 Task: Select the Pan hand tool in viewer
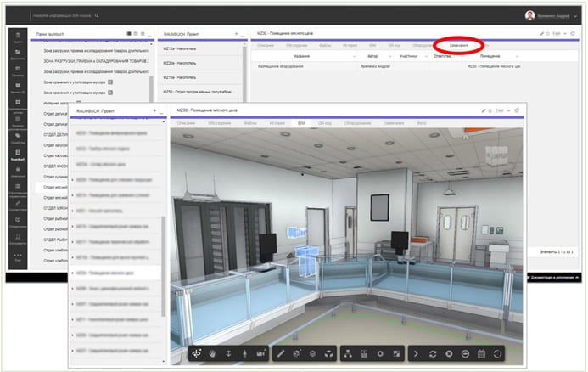(x=212, y=353)
